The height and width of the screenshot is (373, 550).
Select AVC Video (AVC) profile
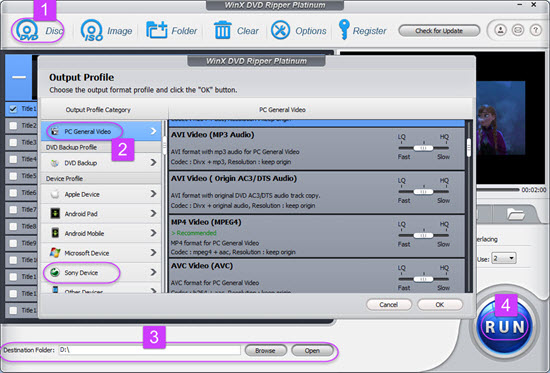click(317, 276)
